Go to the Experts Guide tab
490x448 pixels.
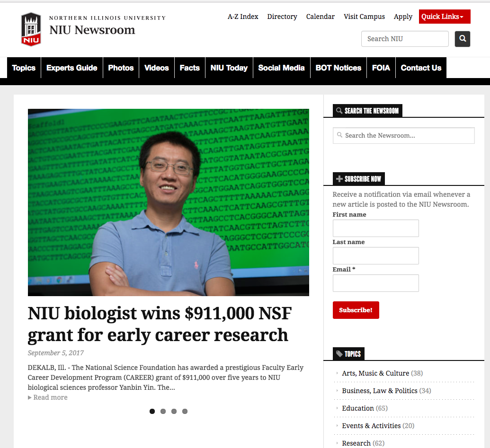click(x=72, y=68)
